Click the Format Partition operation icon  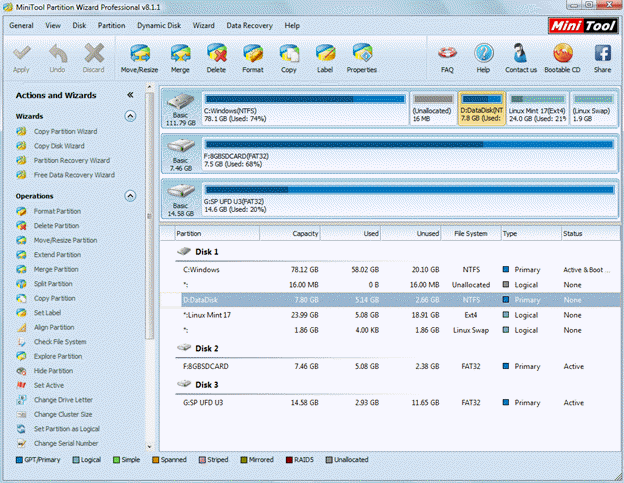(21, 211)
